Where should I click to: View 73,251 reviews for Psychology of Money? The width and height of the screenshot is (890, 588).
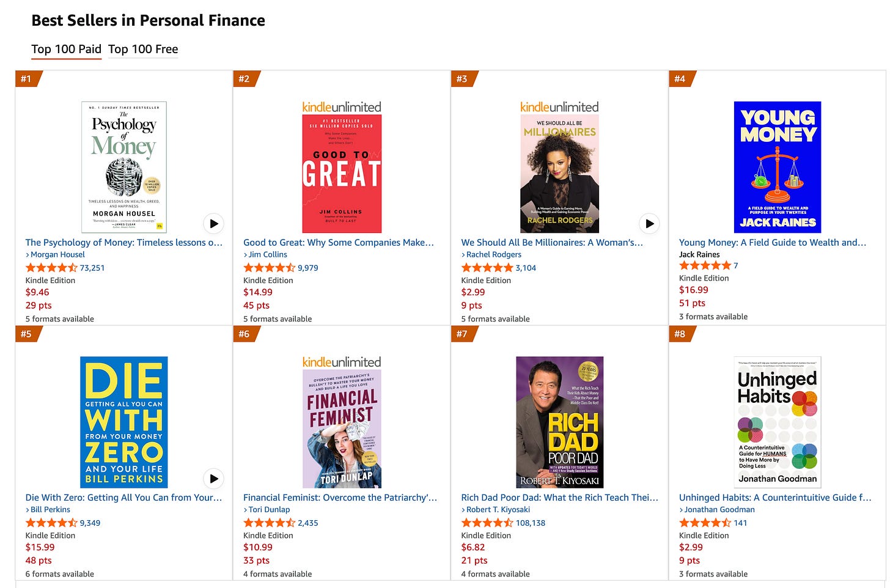(92, 268)
